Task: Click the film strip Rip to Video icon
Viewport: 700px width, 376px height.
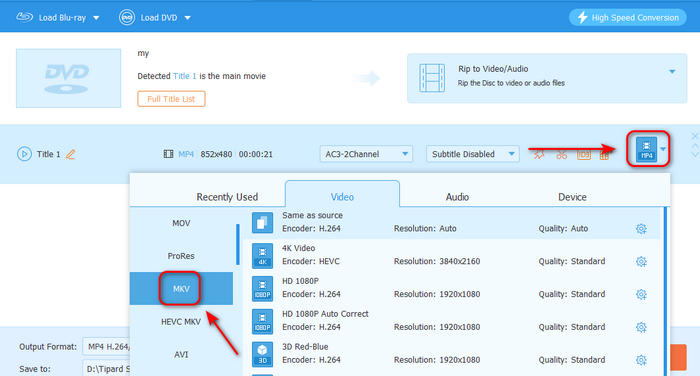Action: [432, 78]
